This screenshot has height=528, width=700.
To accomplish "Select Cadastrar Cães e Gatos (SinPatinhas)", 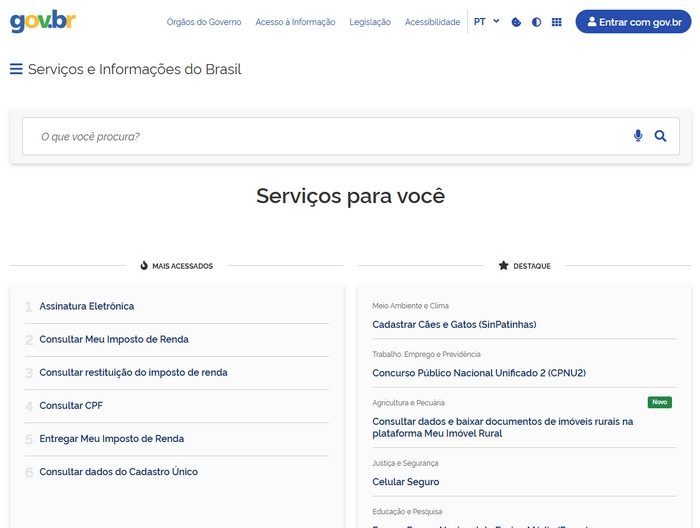I will [x=454, y=325].
